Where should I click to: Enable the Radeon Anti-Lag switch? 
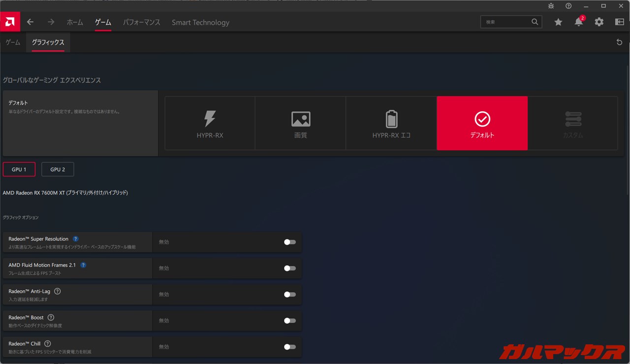[290, 294]
